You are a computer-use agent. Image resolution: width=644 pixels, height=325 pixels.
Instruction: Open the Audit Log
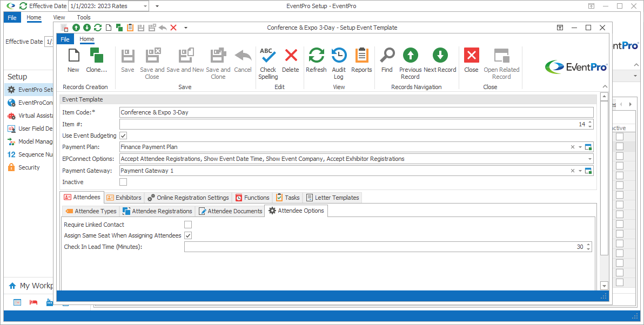tap(339, 63)
